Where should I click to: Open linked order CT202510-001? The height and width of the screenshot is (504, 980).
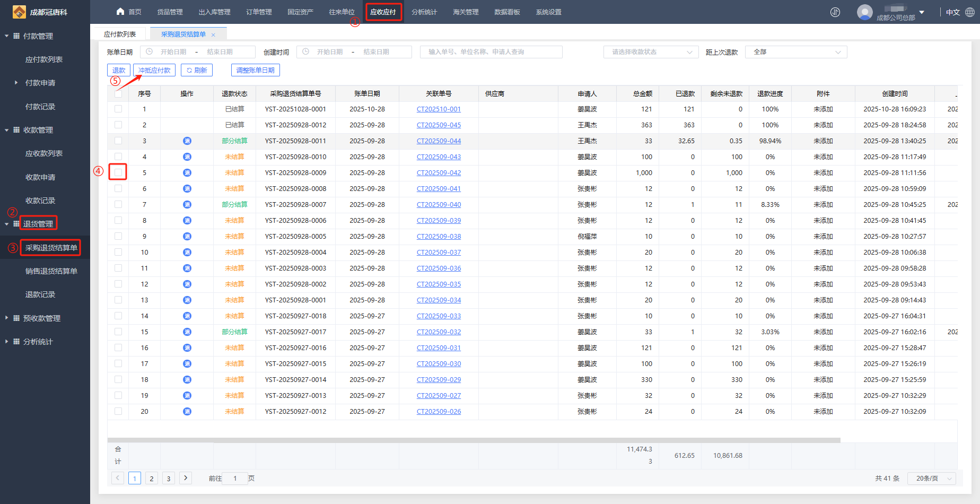[439, 109]
